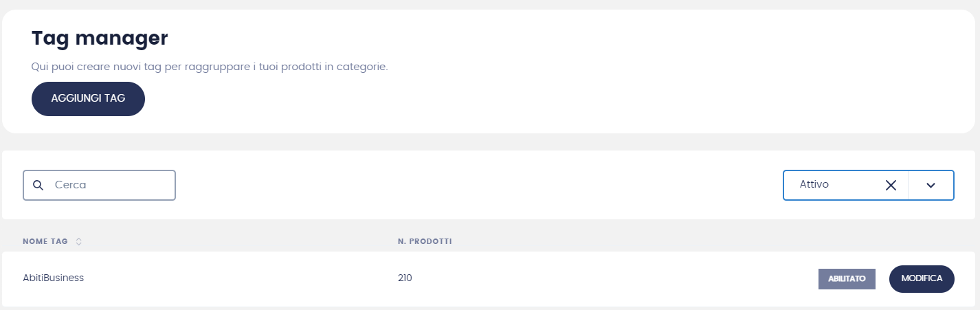Click empty space right of AGGIUNGI TAG
The height and width of the screenshot is (310, 980).
481,98
